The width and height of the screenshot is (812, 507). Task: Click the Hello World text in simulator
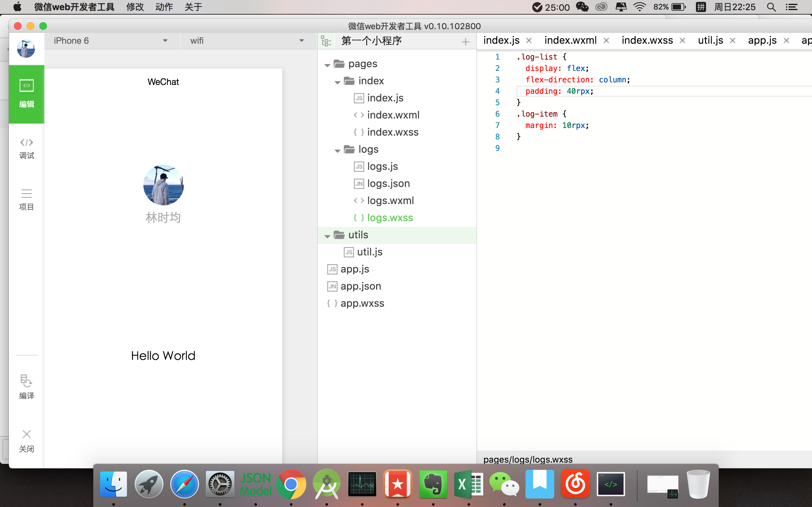[x=163, y=356]
